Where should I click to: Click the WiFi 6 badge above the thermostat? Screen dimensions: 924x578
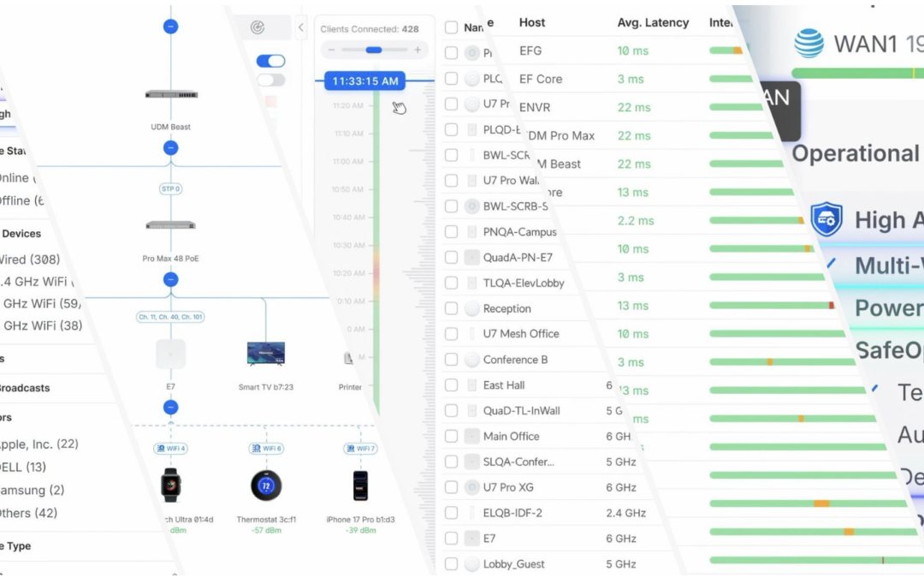[266, 448]
